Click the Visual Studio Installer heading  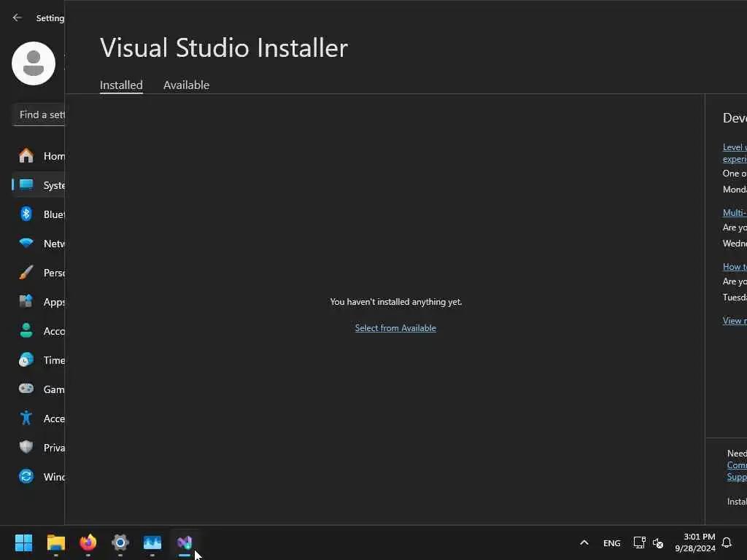pos(224,48)
